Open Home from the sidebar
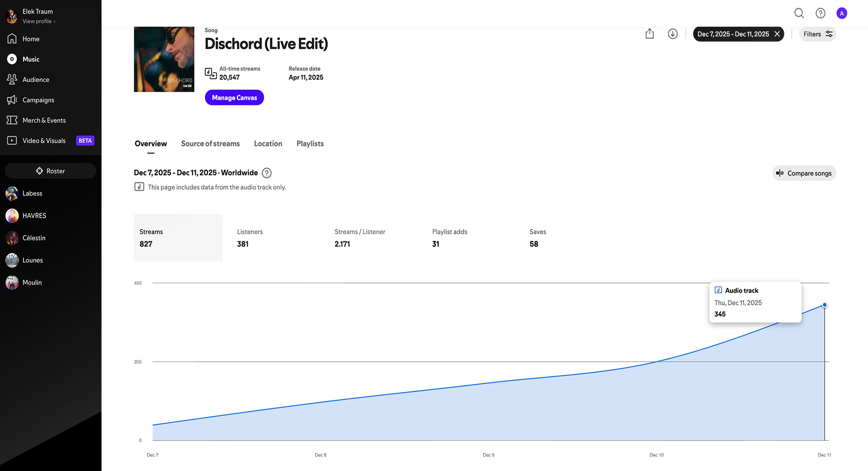This screenshot has height=471, width=868. click(x=31, y=39)
